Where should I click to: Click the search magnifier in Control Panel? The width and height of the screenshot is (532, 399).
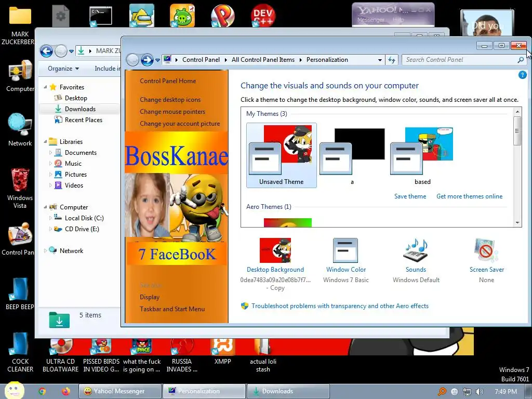[x=521, y=60]
